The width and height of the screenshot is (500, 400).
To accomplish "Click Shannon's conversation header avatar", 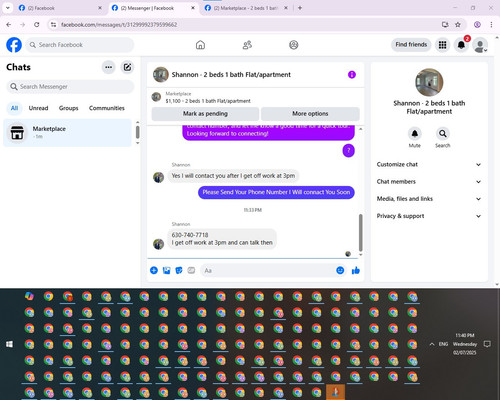I will click(161, 75).
